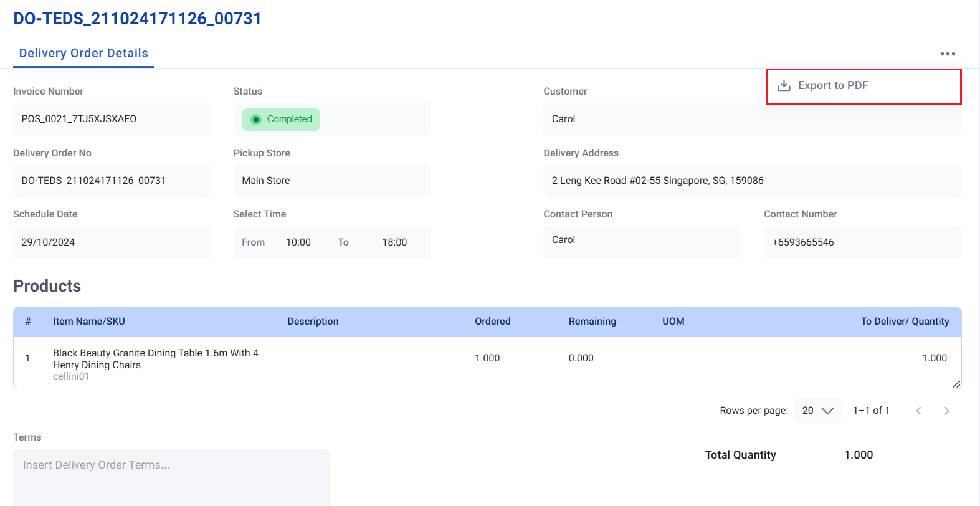
Task: Go to previous page arrow
Action: click(x=918, y=411)
